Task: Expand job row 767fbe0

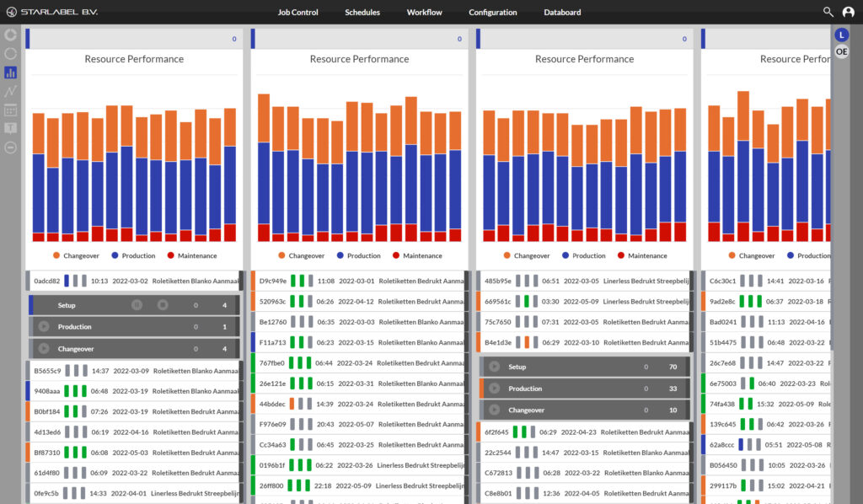Action: tap(359, 363)
